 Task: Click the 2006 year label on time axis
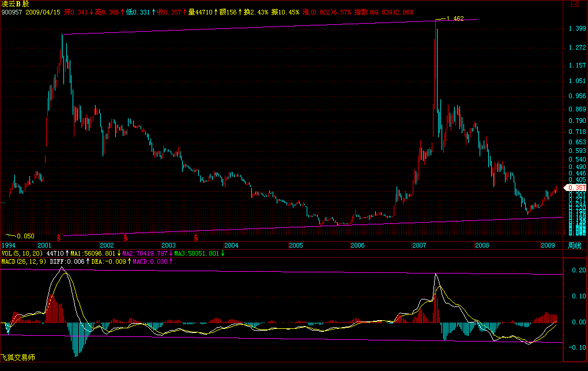tap(357, 245)
